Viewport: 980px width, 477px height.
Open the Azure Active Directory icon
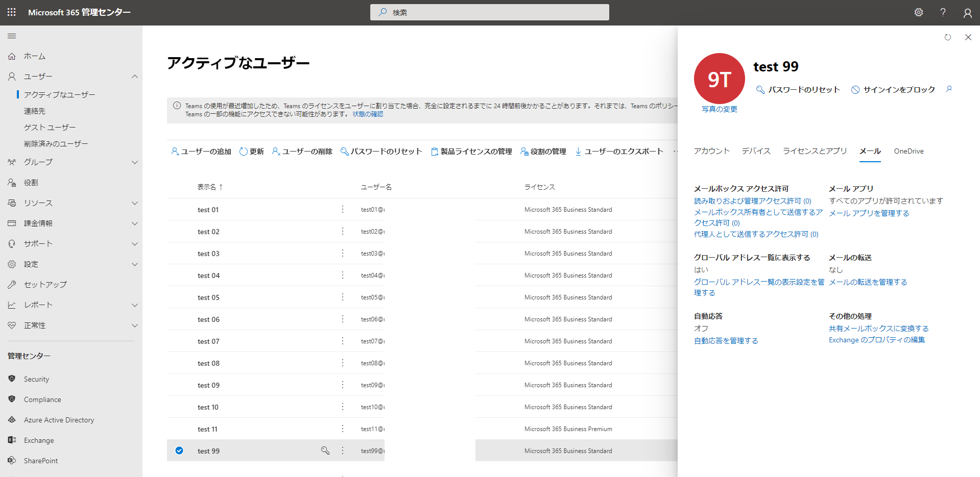tap(12, 419)
